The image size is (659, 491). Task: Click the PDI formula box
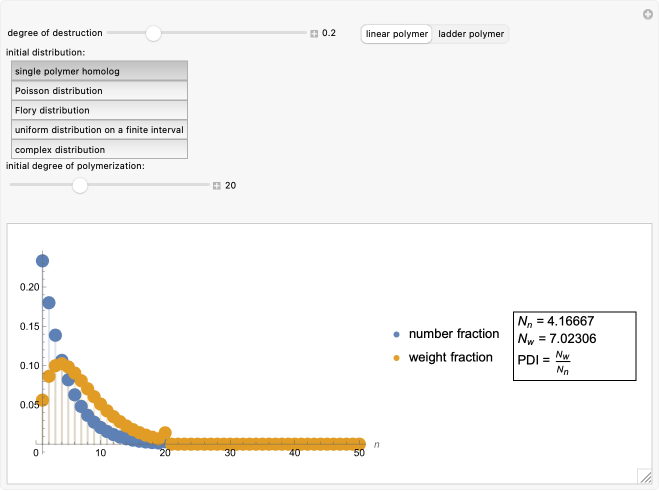click(575, 345)
